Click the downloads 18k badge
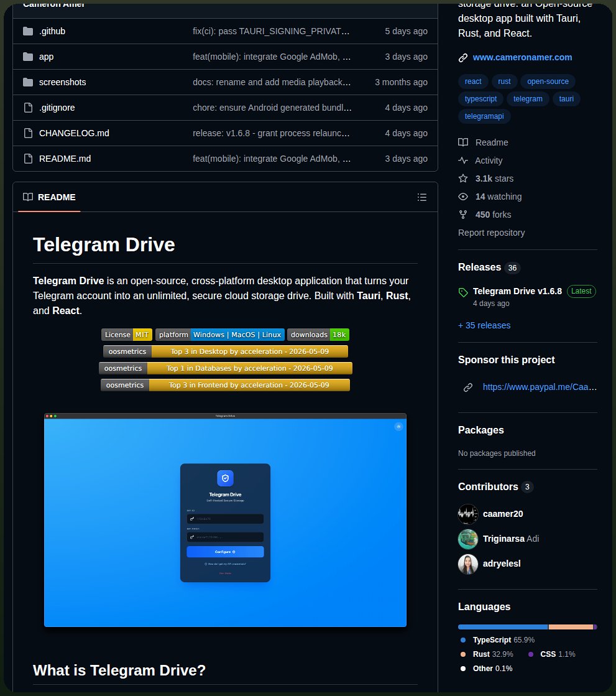This screenshot has width=616, height=696. (318, 335)
